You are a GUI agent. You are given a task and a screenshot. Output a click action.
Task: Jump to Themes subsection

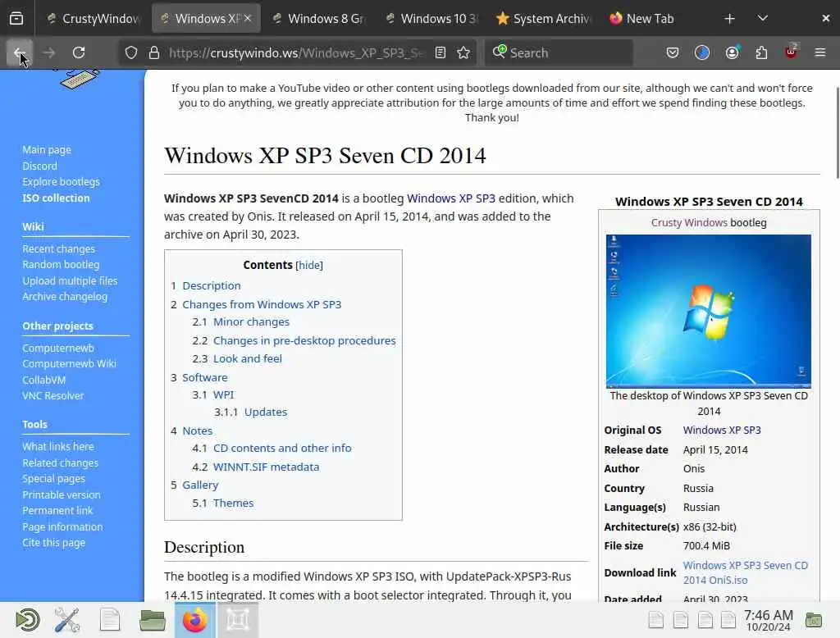click(233, 503)
